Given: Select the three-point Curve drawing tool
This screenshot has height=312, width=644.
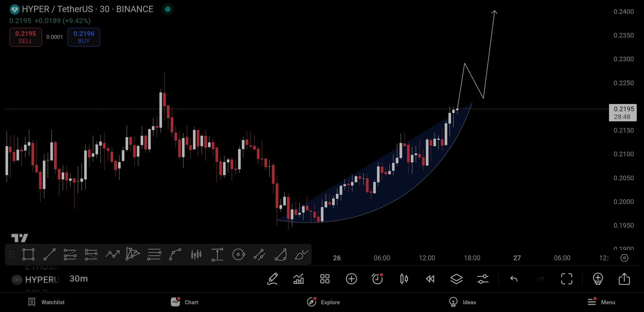Looking at the screenshot, I should click(175, 255).
